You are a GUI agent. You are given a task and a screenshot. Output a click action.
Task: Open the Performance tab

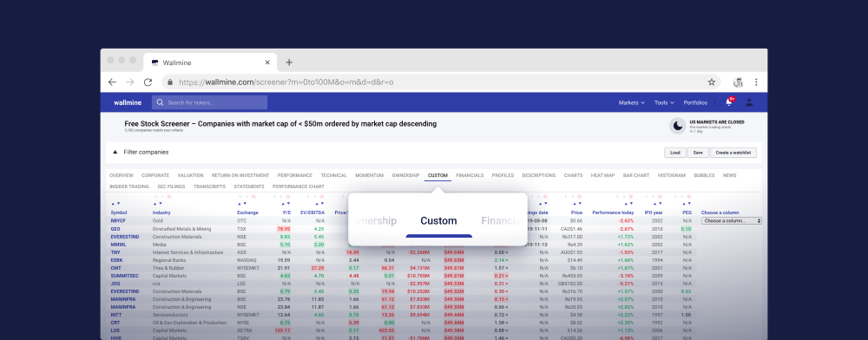[295, 175]
